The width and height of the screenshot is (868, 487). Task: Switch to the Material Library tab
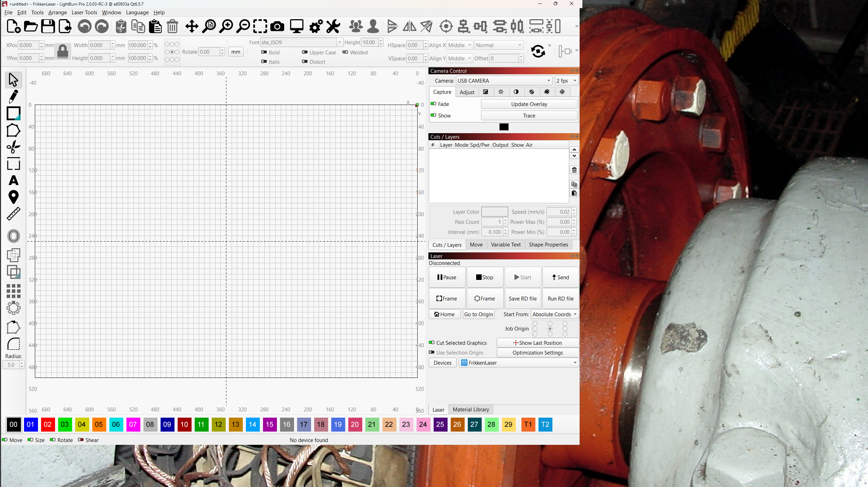pos(471,410)
